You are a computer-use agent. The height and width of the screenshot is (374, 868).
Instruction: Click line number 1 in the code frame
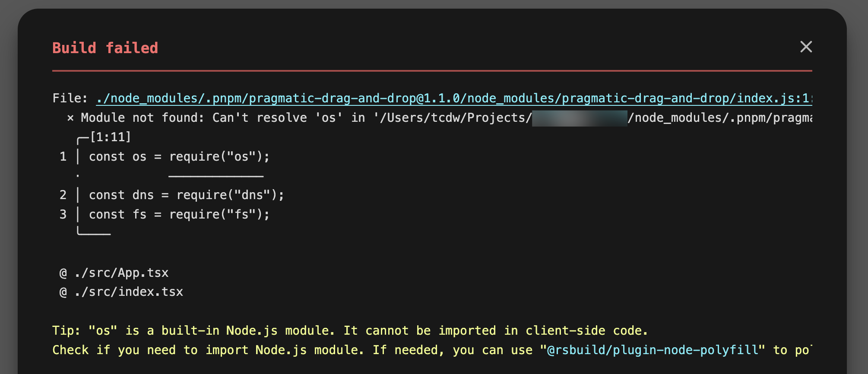63,157
